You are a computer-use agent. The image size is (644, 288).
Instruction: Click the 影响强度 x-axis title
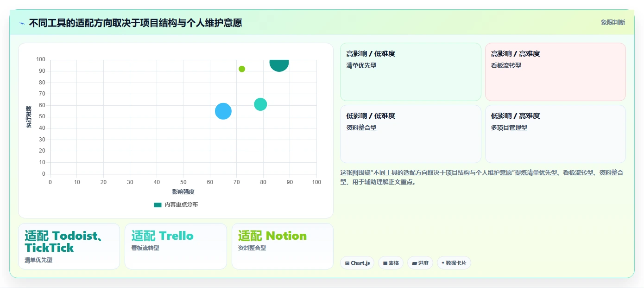183,192
